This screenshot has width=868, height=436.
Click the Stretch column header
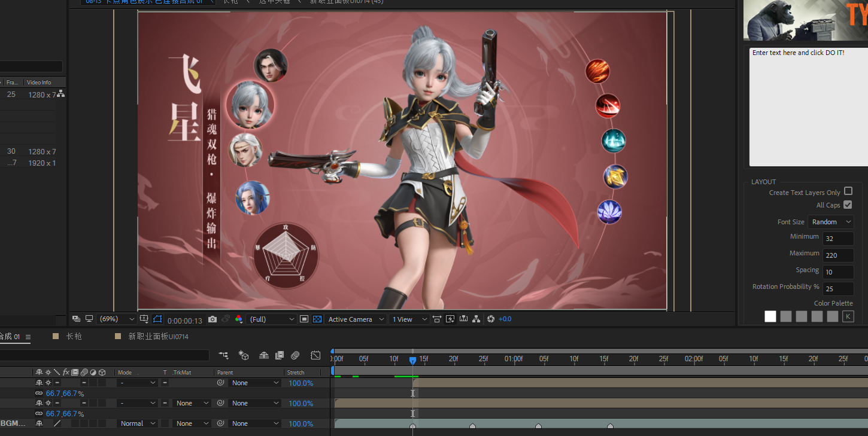click(296, 373)
